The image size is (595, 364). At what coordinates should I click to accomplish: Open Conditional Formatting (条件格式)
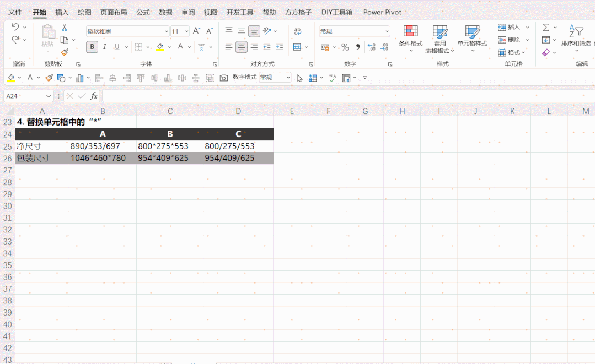pyautogui.click(x=411, y=39)
